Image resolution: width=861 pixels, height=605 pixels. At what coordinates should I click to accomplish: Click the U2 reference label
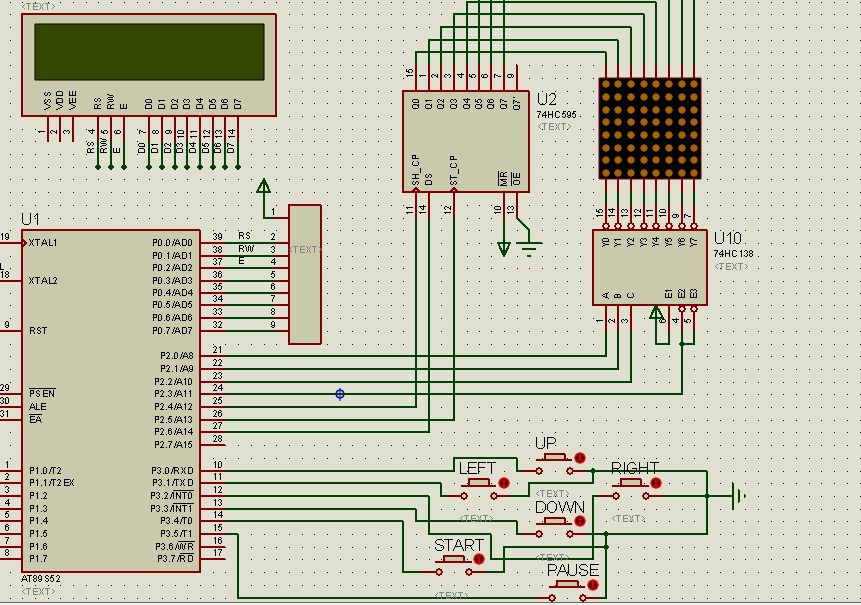(x=546, y=99)
